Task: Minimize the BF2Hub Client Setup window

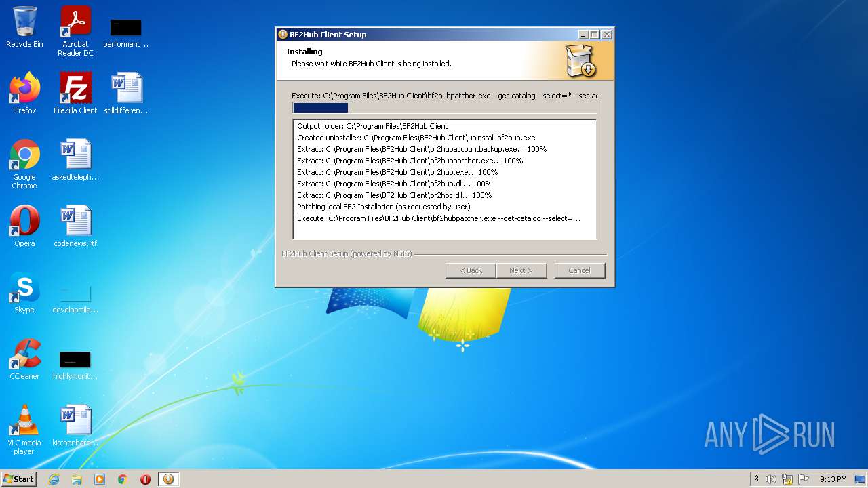Action: [583, 35]
